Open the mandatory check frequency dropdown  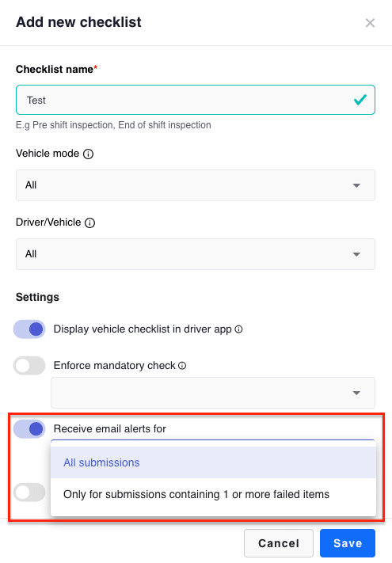(x=213, y=393)
